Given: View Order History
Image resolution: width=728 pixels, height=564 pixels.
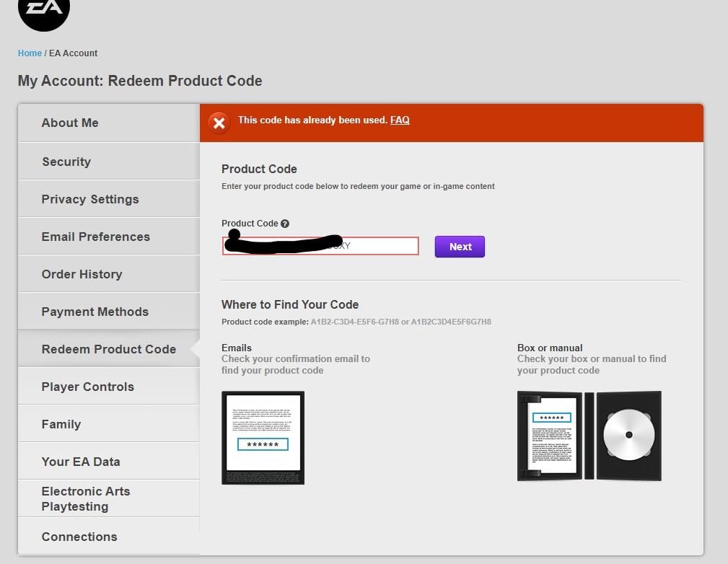Looking at the screenshot, I should tap(109, 274).
